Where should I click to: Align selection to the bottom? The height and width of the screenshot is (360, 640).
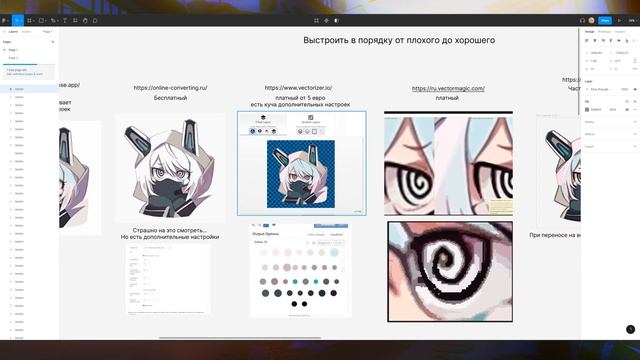tap(627, 40)
